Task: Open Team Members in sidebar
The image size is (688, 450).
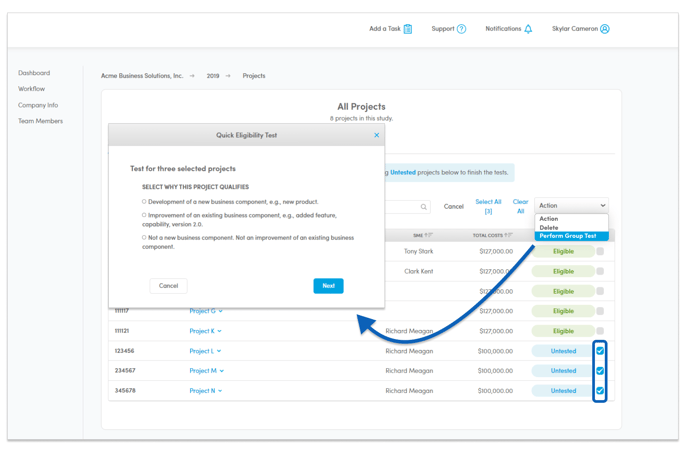Action: click(x=40, y=121)
